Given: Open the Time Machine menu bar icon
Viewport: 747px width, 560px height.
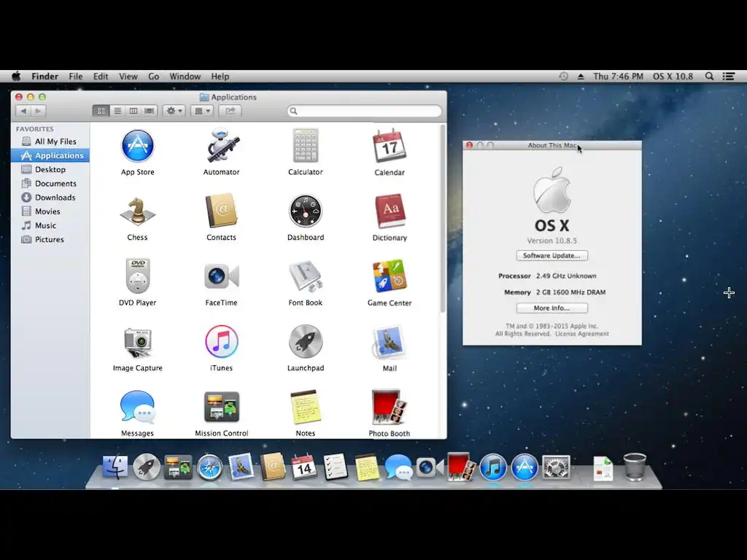Looking at the screenshot, I should point(564,76).
